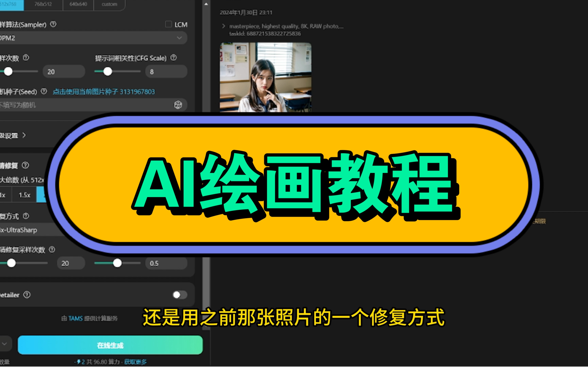The image size is (588, 367).
Task: Switch to the 768x512 size tab
Action: point(43,4)
